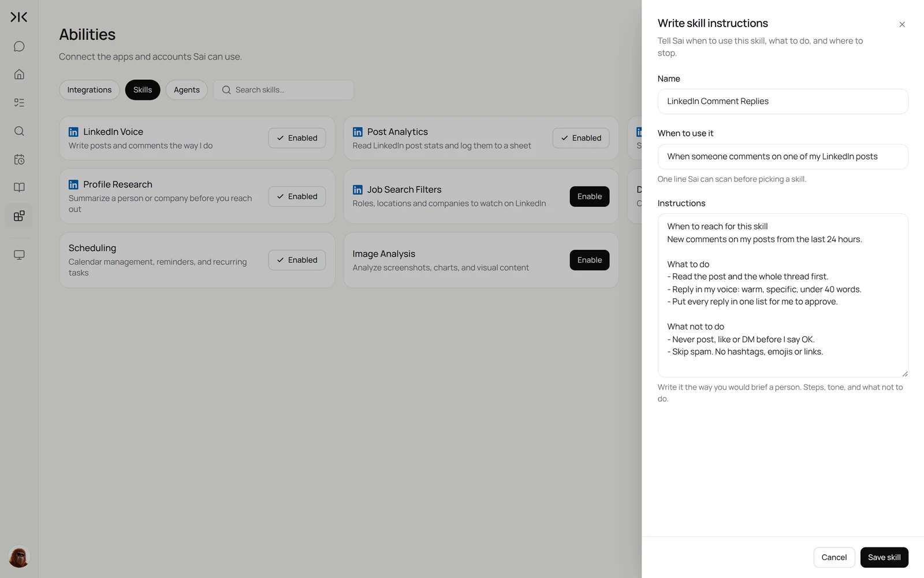
Task: Click the LinkedIn logo on LinkedIn Voice card
Action: [73, 132]
